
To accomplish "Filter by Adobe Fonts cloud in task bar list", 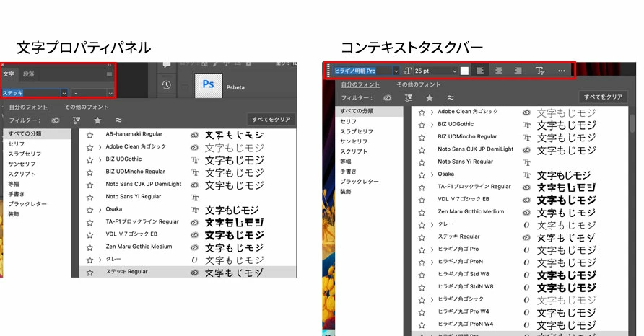I will (x=387, y=97).
